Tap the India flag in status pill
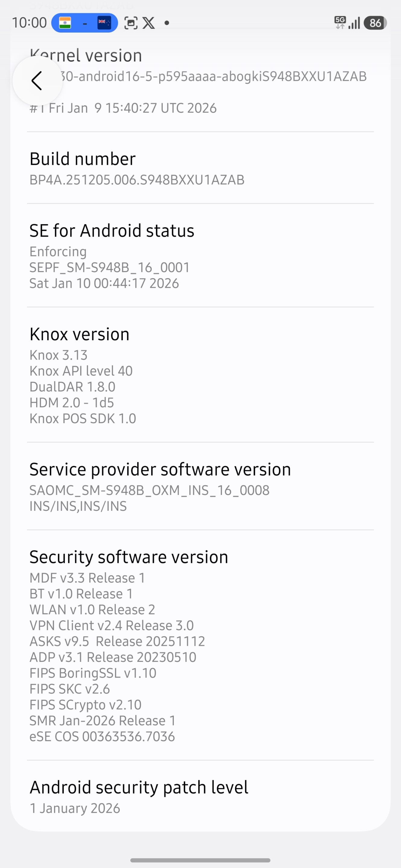 coord(65,23)
